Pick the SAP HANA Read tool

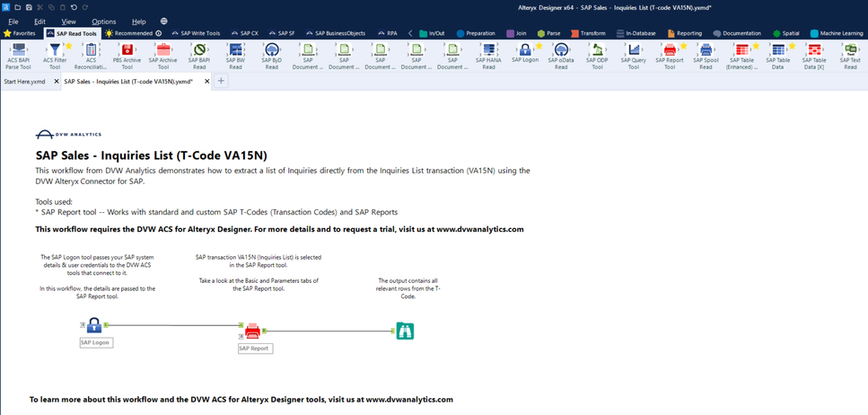point(489,56)
